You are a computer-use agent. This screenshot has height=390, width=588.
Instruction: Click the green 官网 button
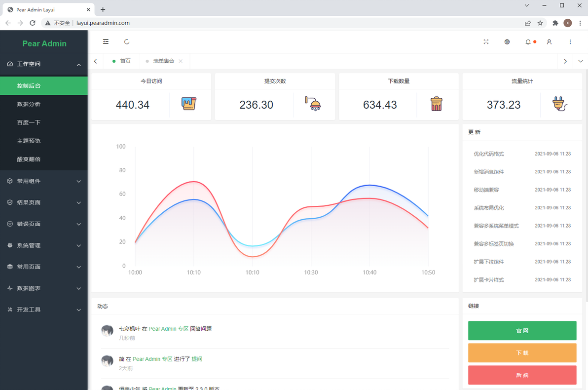[x=522, y=331]
